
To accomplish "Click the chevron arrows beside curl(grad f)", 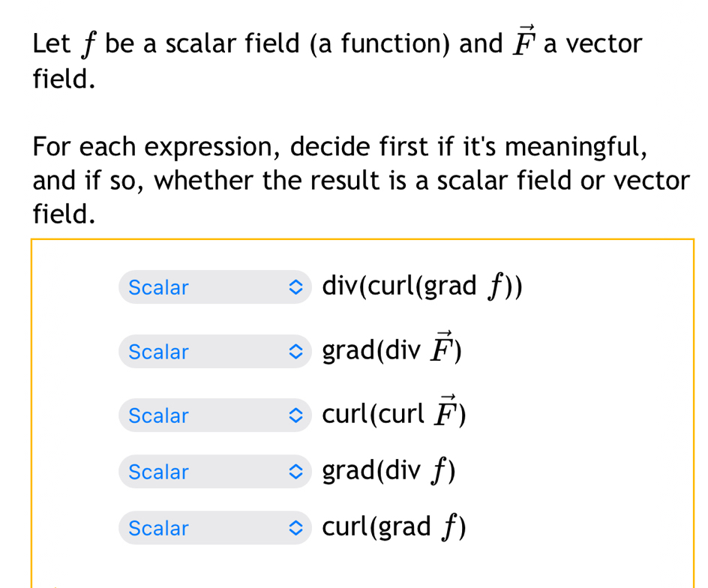I will coord(297,529).
